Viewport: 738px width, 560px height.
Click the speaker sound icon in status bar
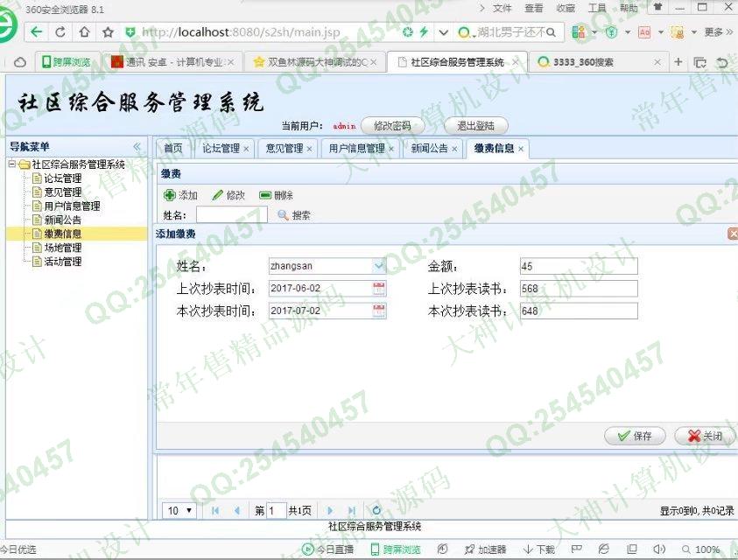pos(659,549)
